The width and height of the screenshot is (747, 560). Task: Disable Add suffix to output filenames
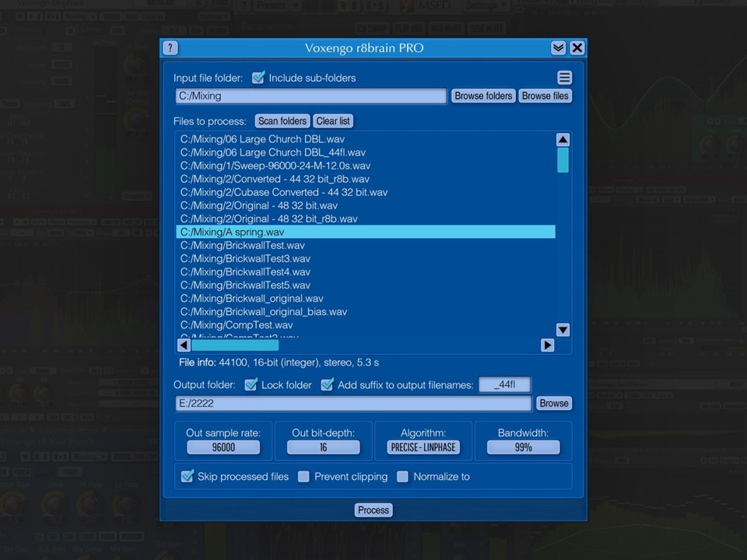pos(327,384)
